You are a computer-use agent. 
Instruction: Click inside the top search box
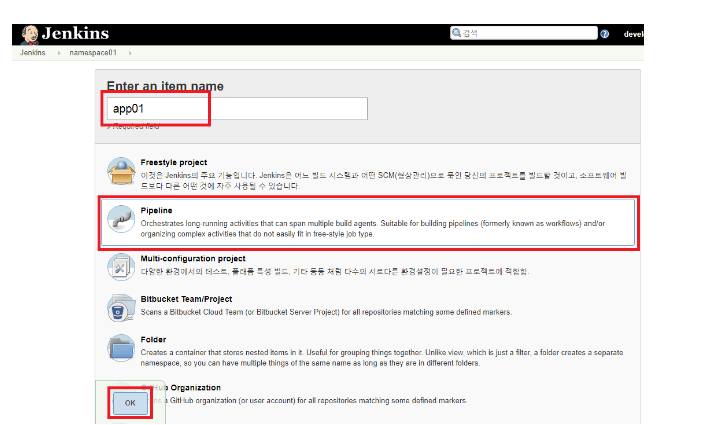point(524,33)
